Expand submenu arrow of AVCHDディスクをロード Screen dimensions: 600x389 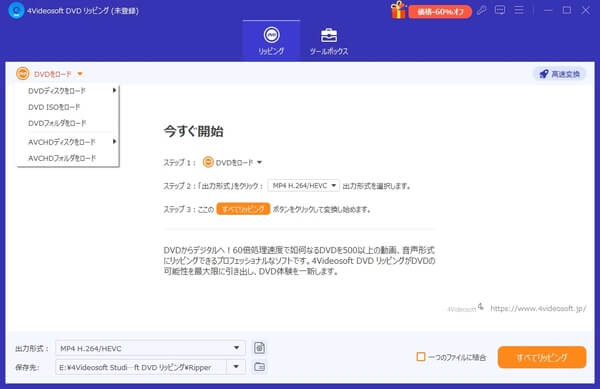click(x=114, y=142)
